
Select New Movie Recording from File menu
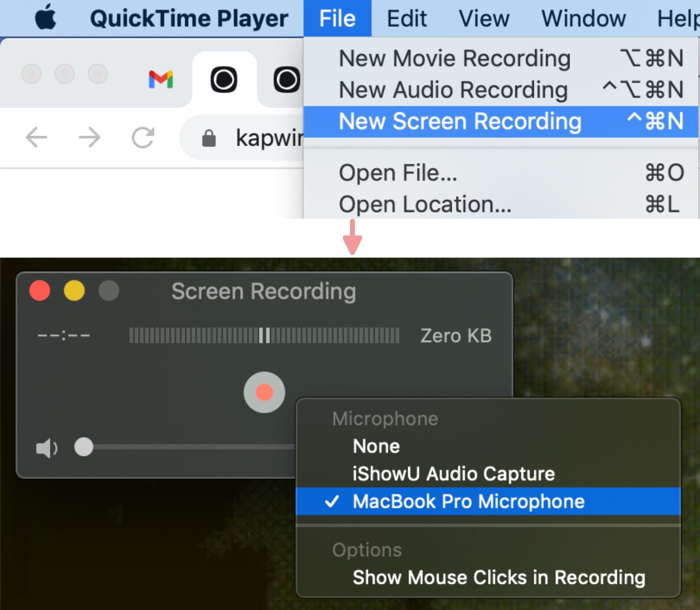[455, 59]
